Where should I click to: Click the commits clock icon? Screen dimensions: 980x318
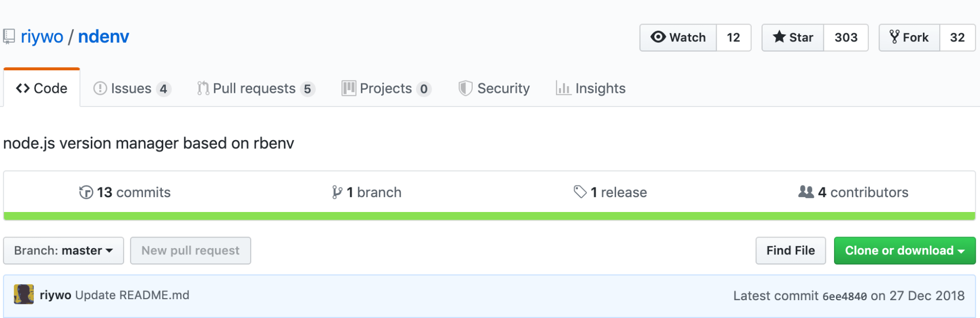[x=86, y=192]
